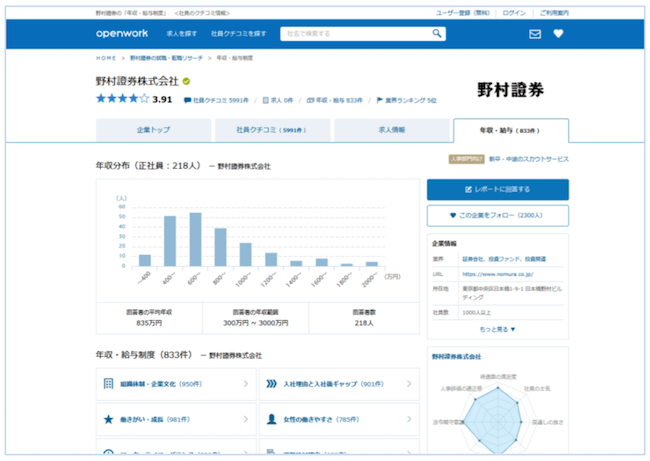Screen dimensions: 650x461
Task: Click the search magnifier icon
Action: click(437, 33)
